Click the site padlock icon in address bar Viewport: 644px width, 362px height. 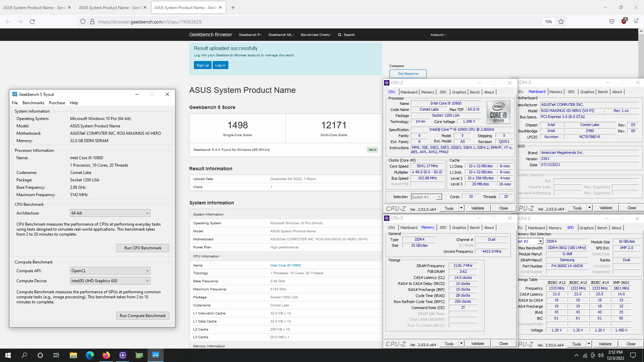(92, 22)
